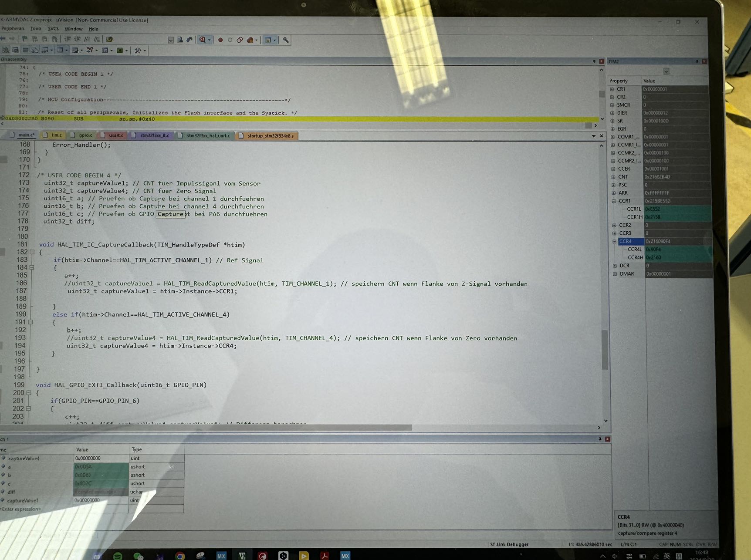Screen dimensions: 751x560
Task: Toggle auto-hide pin on the TIM2 panel
Action: [697, 61]
